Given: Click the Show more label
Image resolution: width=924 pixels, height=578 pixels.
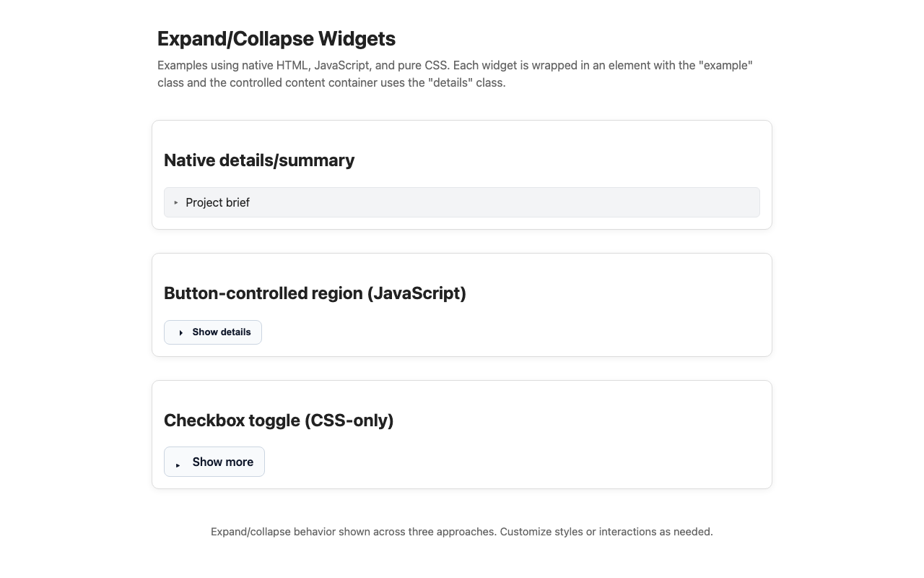Looking at the screenshot, I should (222, 462).
